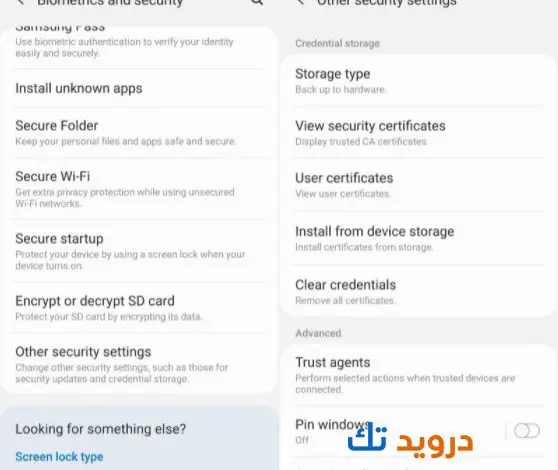Open User certificates

pos(418,185)
